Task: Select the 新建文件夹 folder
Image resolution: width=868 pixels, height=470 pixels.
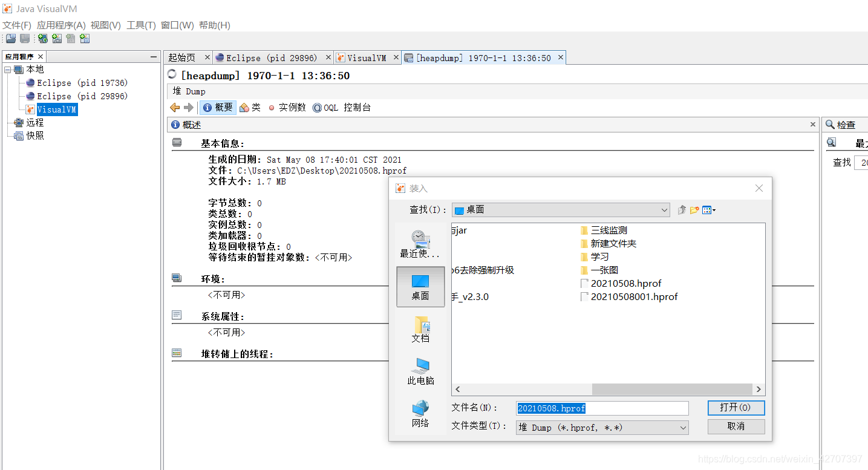Action: [x=609, y=244]
